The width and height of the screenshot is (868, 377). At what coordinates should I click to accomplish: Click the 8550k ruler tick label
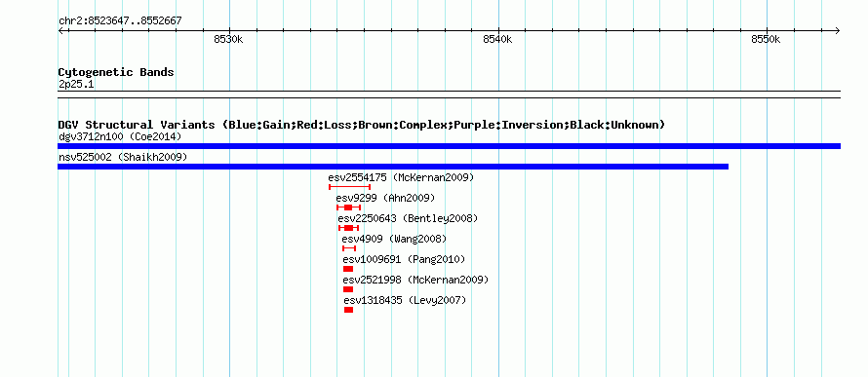766,39
